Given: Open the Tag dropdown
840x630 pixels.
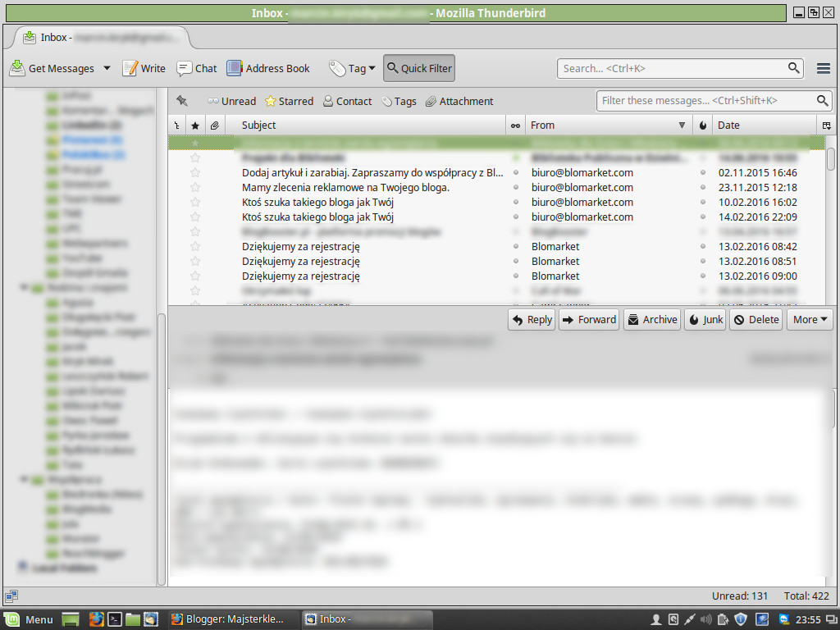Looking at the screenshot, I should [352, 68].
